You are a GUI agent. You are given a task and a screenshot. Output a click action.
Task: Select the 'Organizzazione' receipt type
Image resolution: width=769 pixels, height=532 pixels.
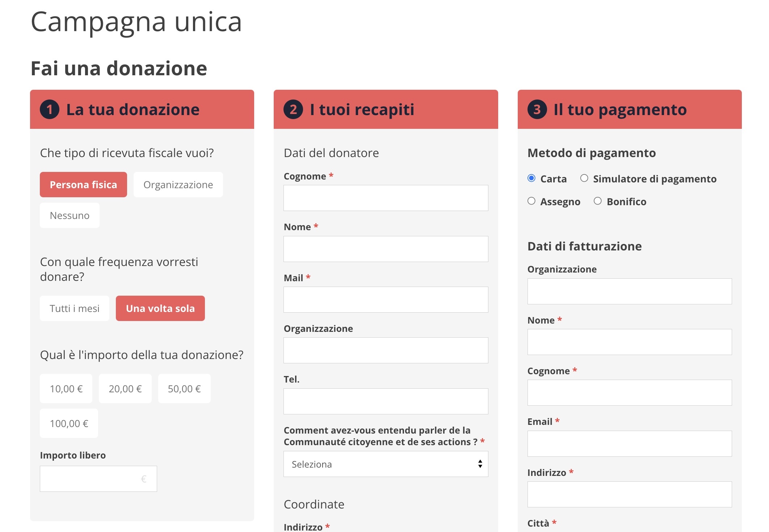click(178, 184)
